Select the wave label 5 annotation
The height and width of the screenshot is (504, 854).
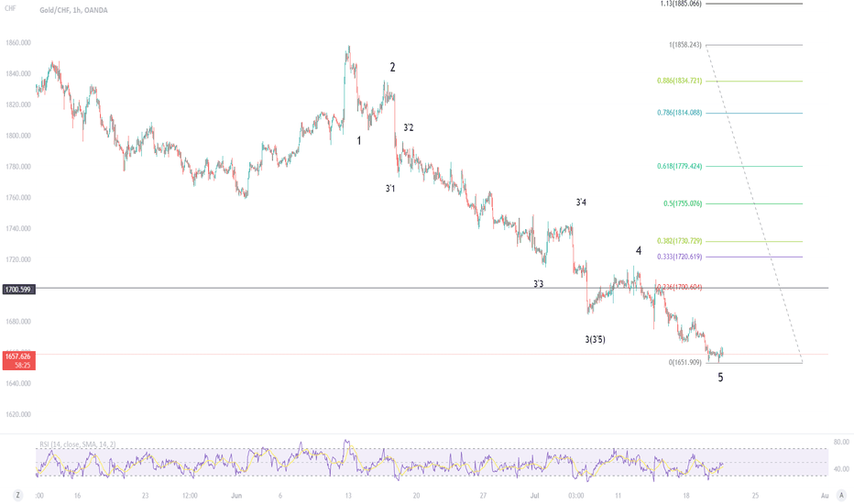coord(720,378)
